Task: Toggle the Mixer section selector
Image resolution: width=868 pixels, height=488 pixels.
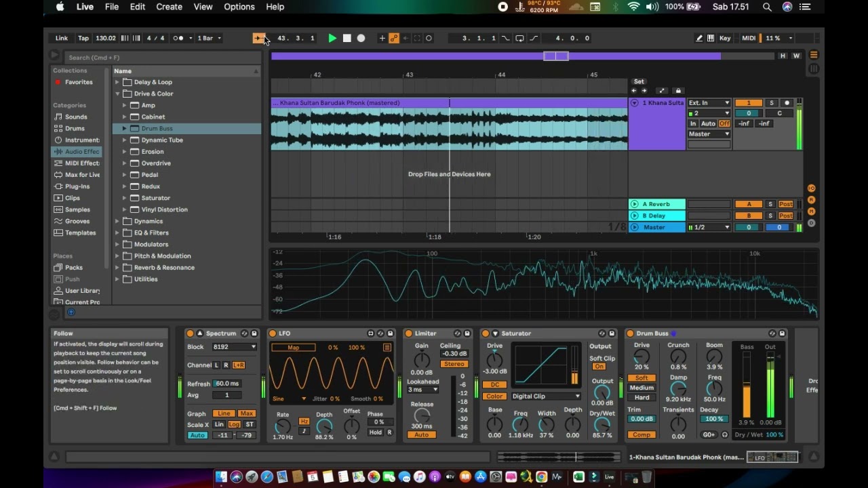Action: tap(811, 211)
